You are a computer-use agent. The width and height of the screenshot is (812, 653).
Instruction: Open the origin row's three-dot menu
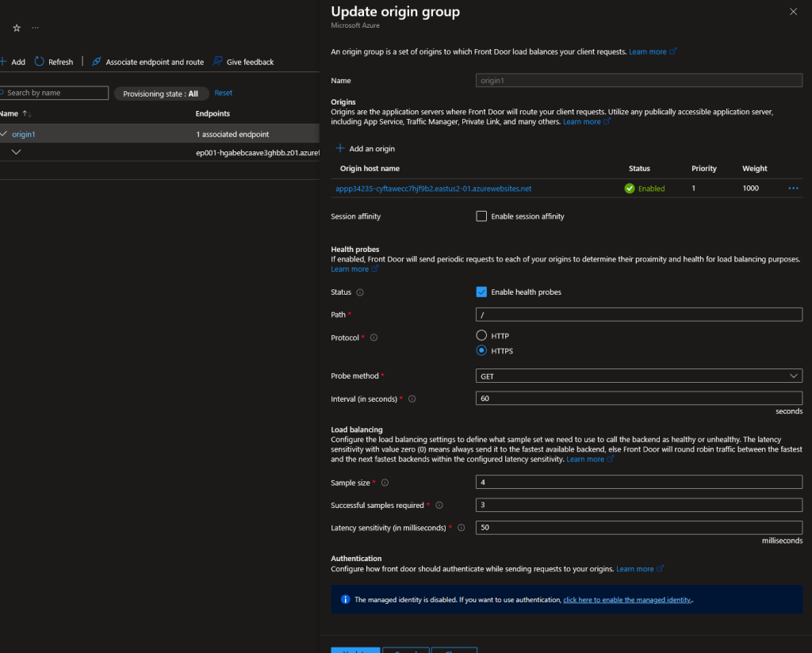pos(793,189)
